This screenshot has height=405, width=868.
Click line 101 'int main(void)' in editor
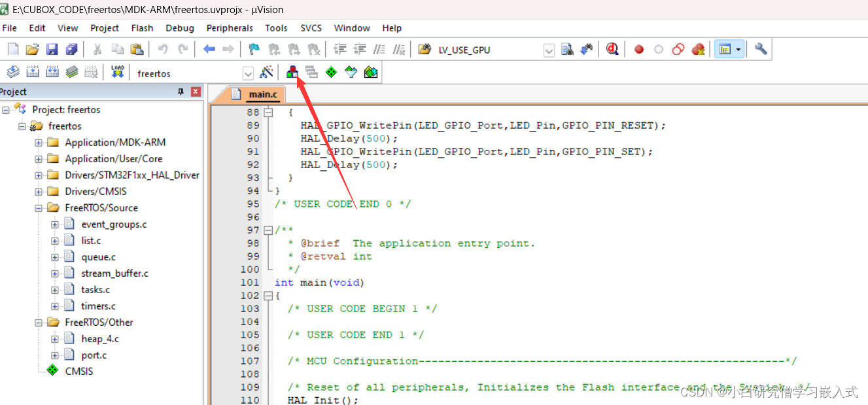[x=319, y=283]
